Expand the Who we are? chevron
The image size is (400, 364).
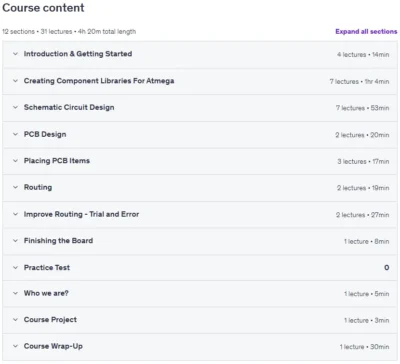(15, 293)
